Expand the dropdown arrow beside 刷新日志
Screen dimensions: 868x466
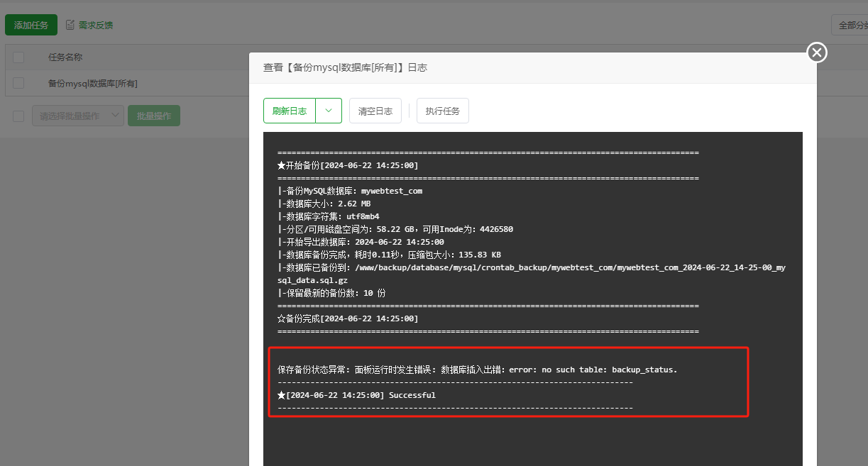(329, 111)
